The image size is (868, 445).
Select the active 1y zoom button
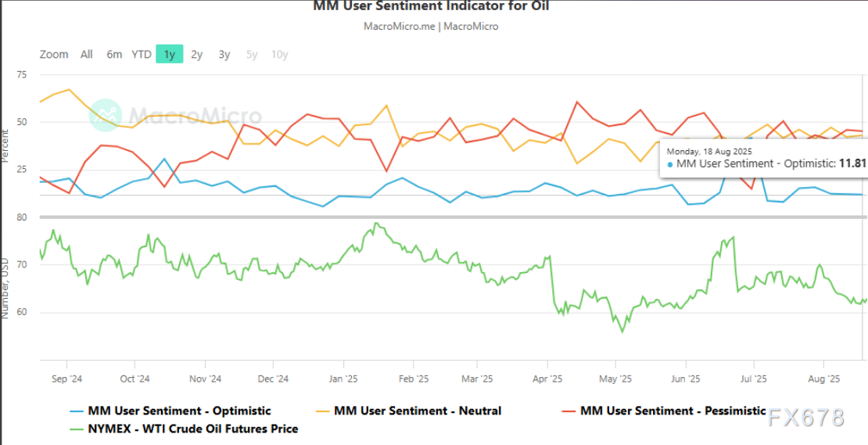(169, 54)
